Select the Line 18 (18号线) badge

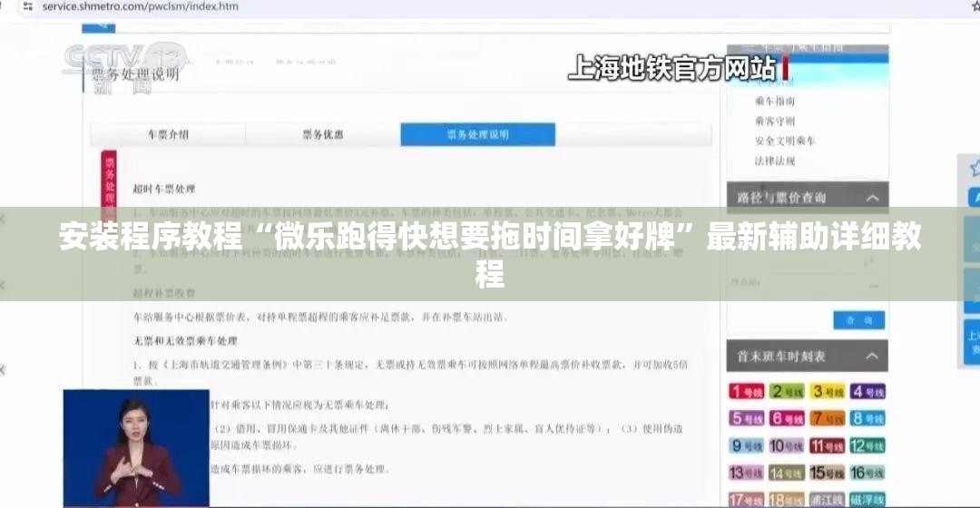[x=786, y=500]
